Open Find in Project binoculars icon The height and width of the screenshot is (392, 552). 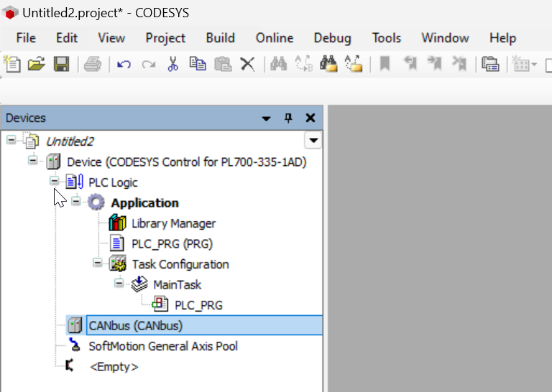(328, 65)
